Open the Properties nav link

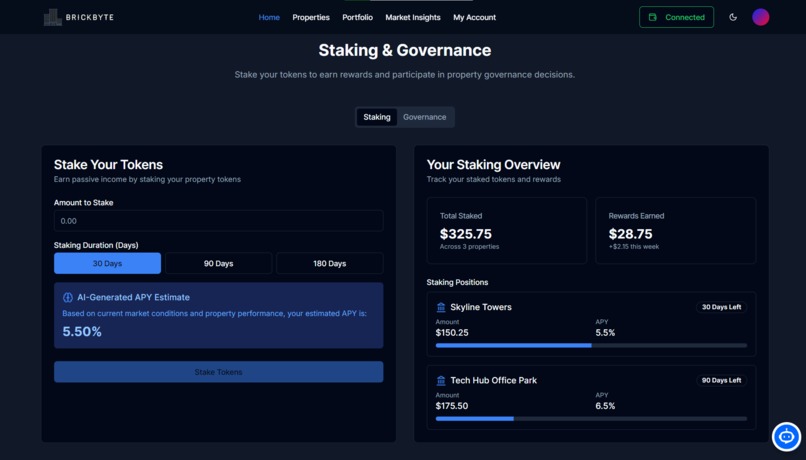311,17
